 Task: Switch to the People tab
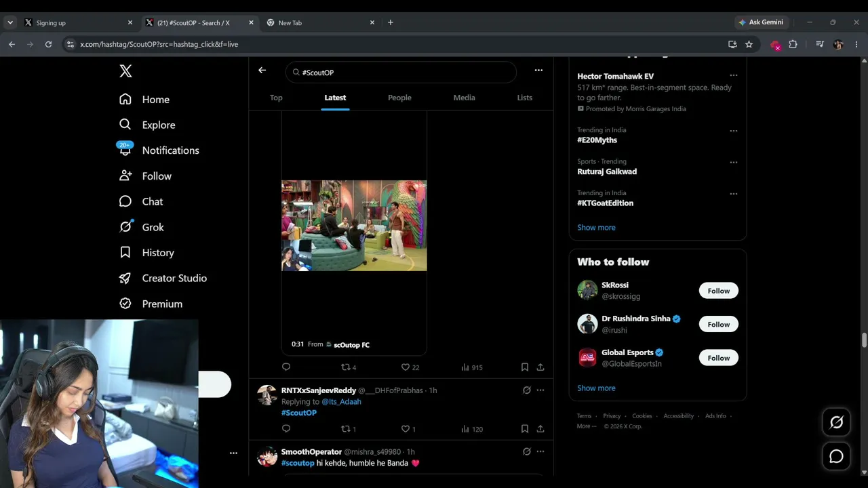(x=399, y=98)
